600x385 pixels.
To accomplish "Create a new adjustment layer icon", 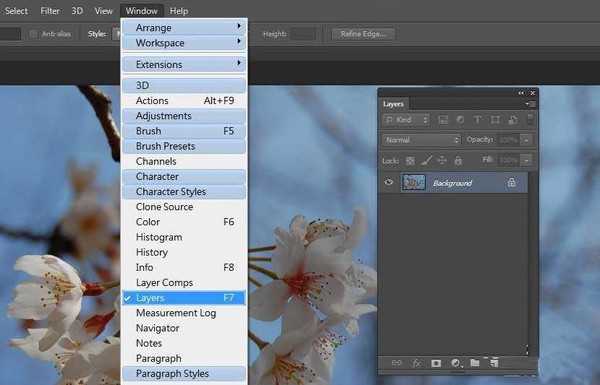I will [x=455, y=363].
